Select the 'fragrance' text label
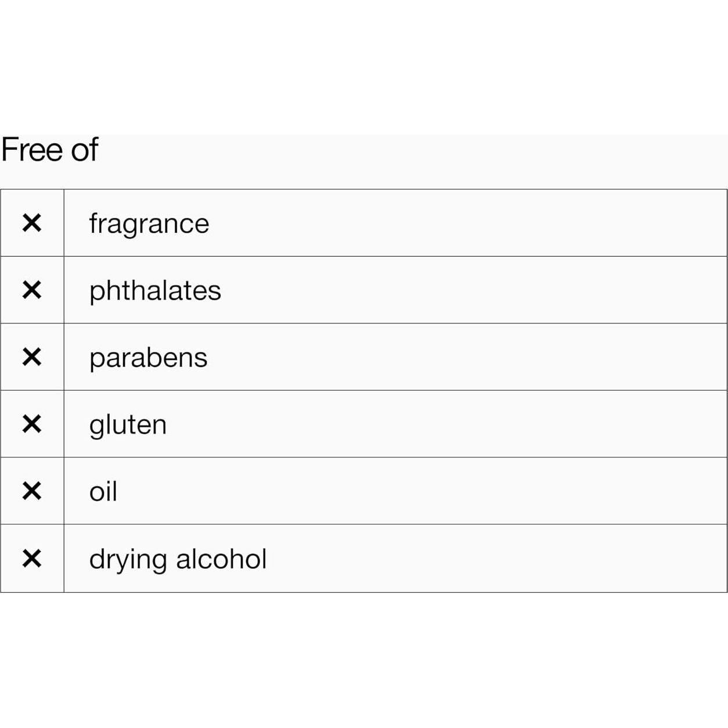Screen dimensions: 728x728 point(149,224)
